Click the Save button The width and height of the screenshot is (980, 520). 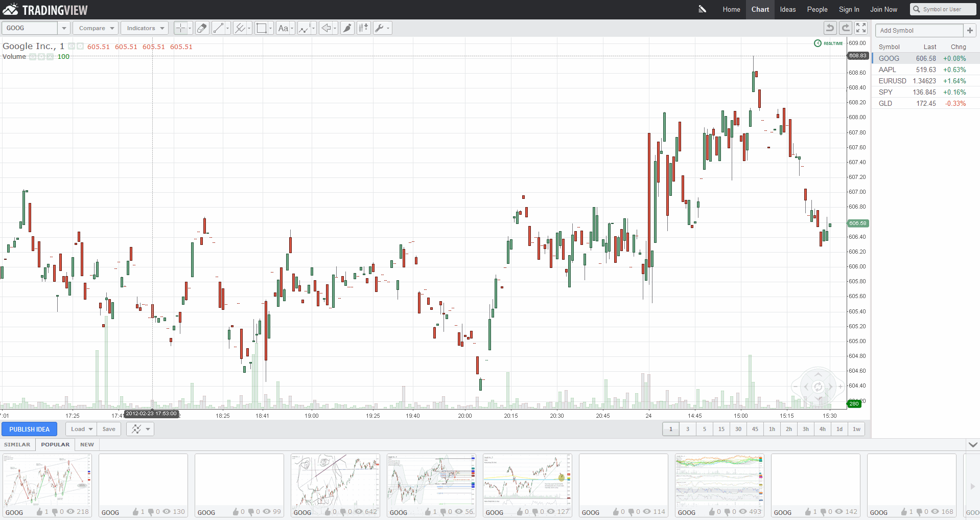pyautogui.click(x=109, y=429)
